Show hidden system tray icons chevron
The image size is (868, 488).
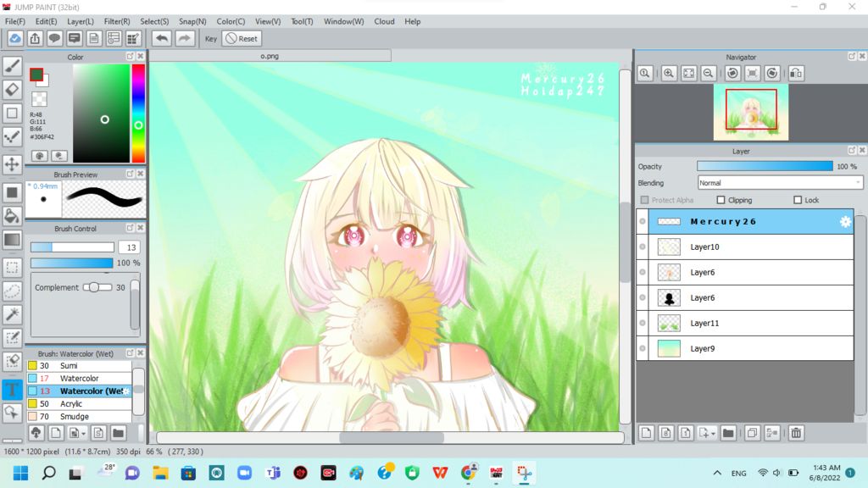click(717, 473)
